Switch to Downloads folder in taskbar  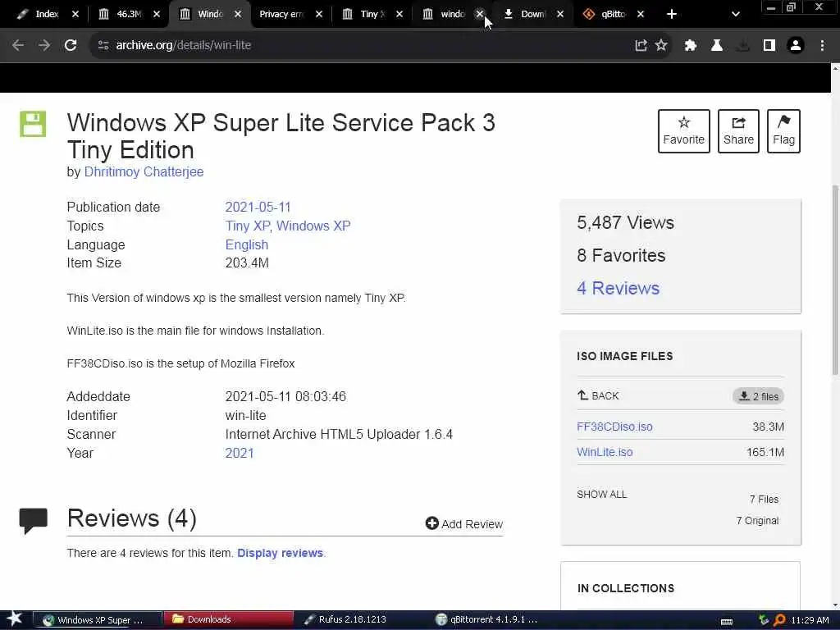(x=229, y=620)
